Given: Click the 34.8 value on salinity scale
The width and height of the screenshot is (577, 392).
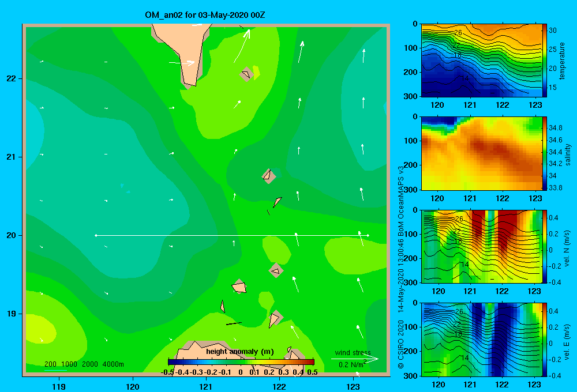Looking at the screenshot, I should 555,127.
